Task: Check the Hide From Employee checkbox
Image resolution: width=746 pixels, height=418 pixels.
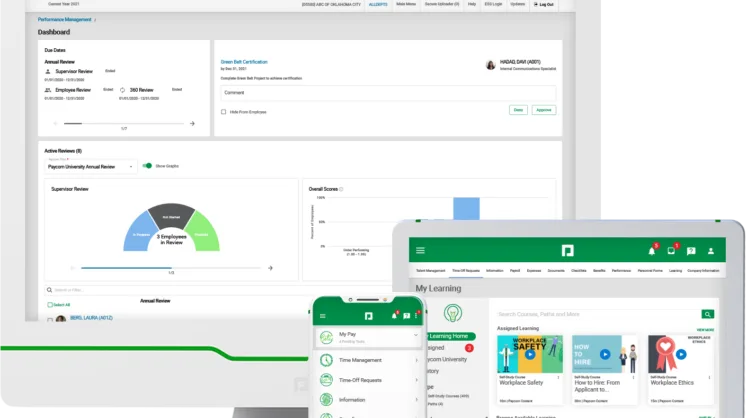Action: pos(224,112)
